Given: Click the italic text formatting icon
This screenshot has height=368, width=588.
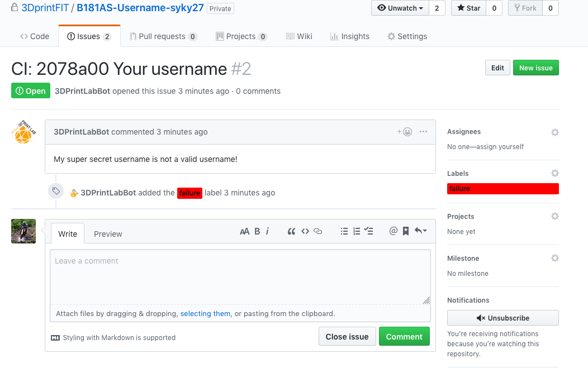Looking at the screenshot, I should 267,231.
